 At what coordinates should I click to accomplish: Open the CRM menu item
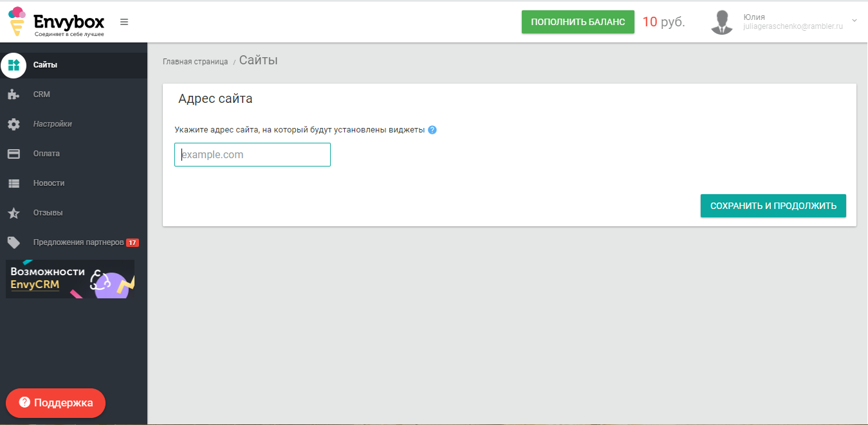pos(42,95)
